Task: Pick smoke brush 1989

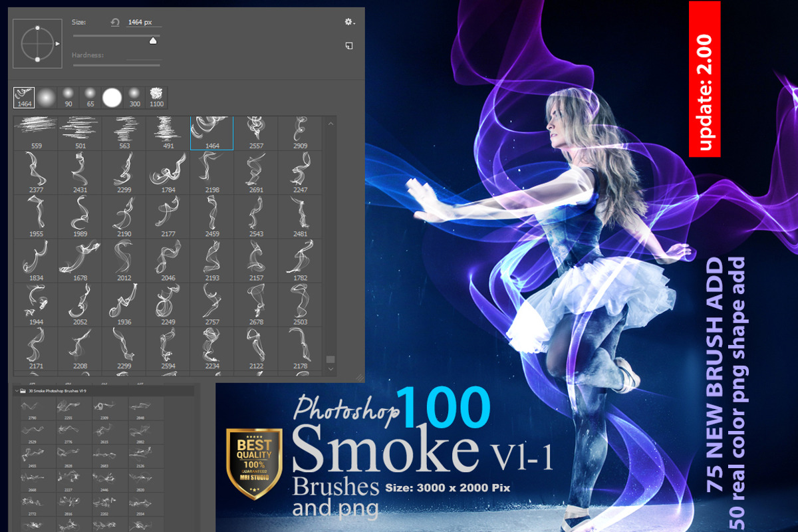Action: pyautogui.click(x=80, y=217)
